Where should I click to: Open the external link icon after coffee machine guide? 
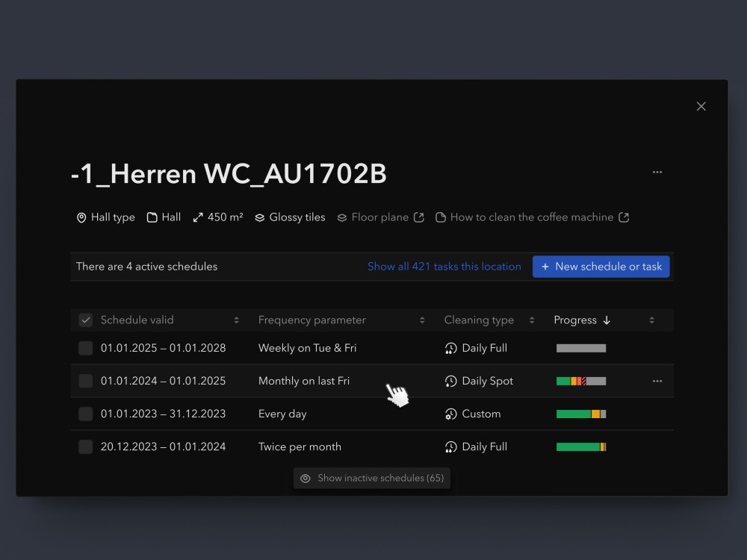click(624, 217)
